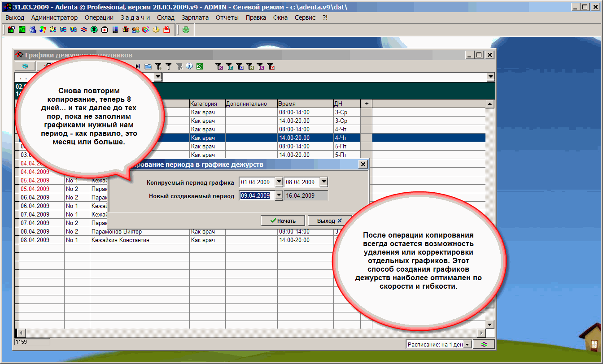Screen dimensions: 603x364
Task: Open the 'Зарплата' menu
Action: coord(195,17)
